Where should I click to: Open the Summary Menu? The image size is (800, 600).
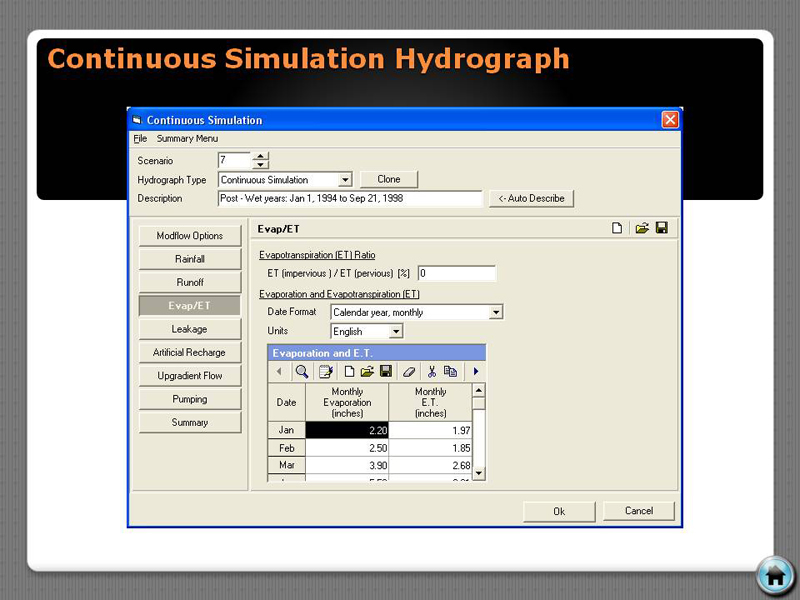coord(187,139)
